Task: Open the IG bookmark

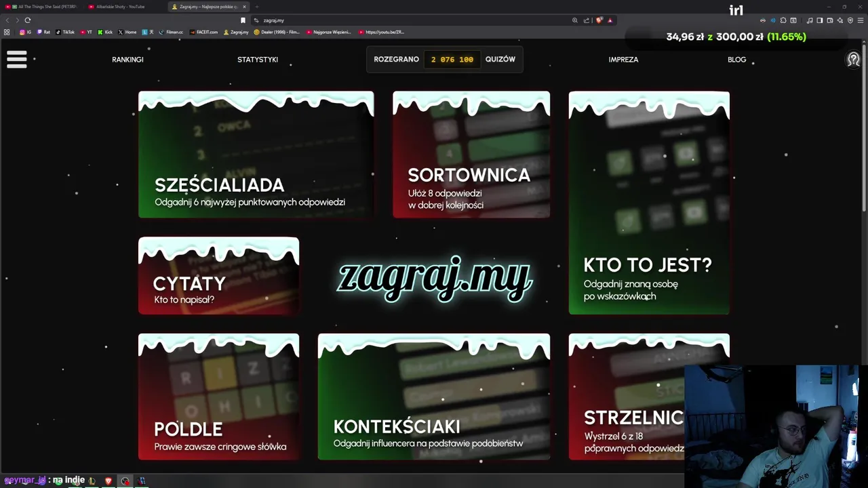Action: click(x=25, y=32)
